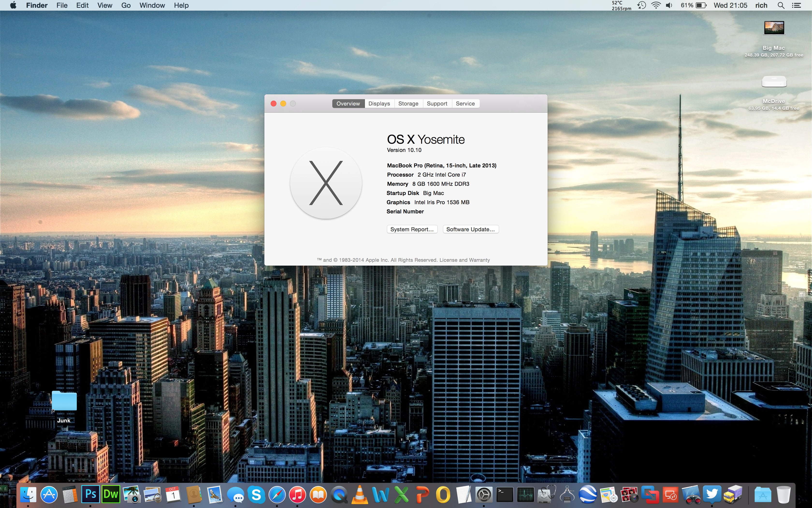Open Dreamweaver from the Dock
Viewport: 812px width, 508px height.
click(111, 494)
